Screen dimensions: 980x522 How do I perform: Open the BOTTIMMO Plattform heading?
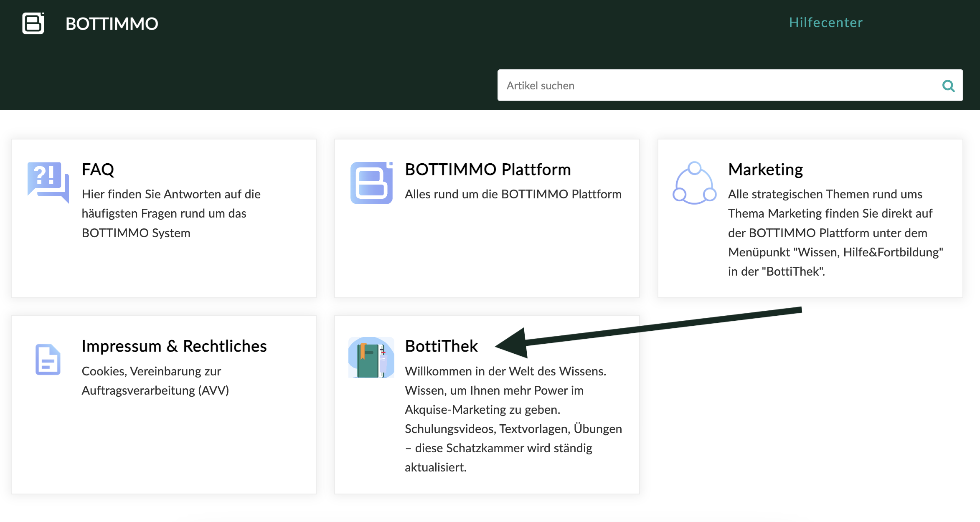(x=487, y=170)
